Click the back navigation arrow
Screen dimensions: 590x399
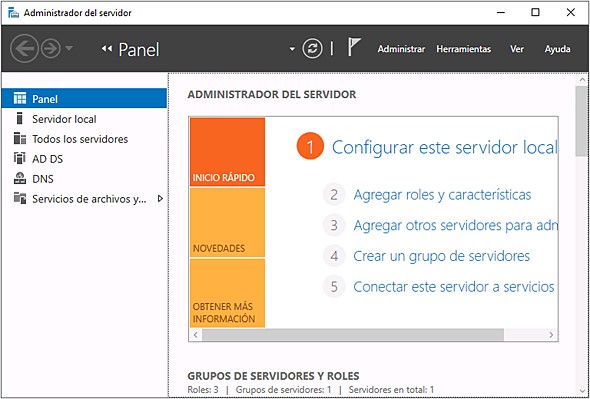pyautogui.click(x=24, y=49)
